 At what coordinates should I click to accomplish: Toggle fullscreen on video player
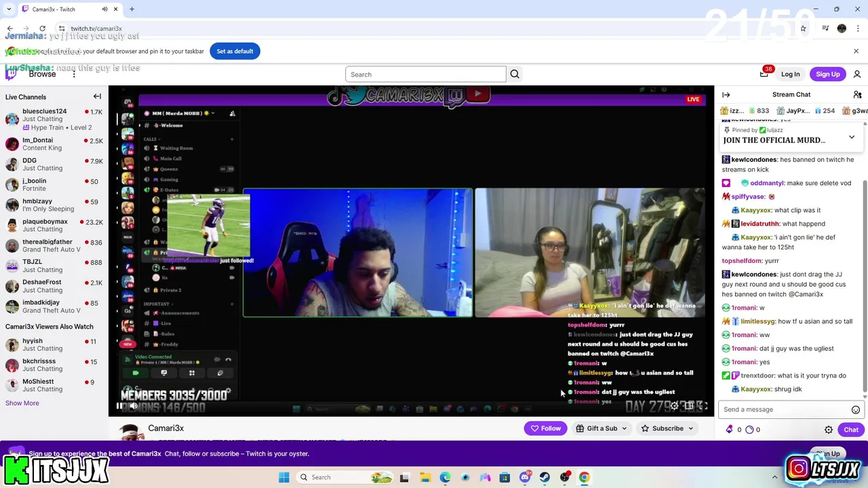(703, 406)
